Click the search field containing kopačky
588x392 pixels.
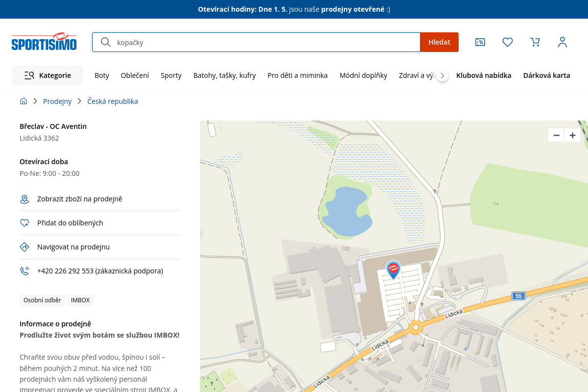click(x=265, y=42)
